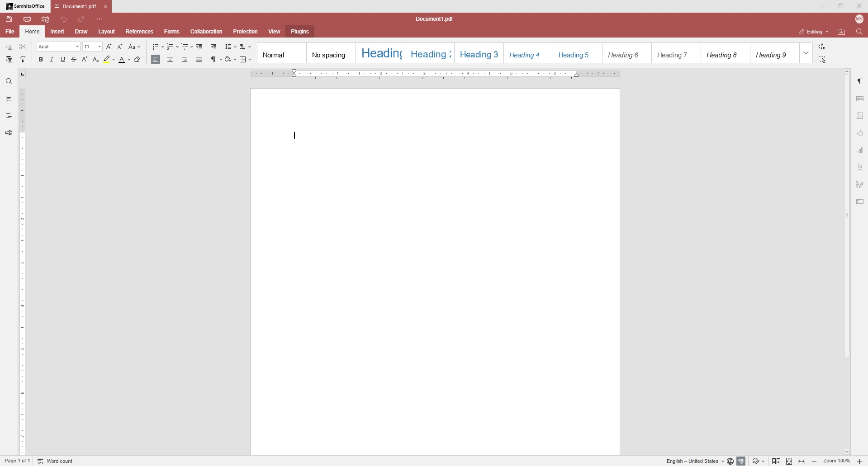This screenshot has width=868, height=466.
Task: Apply the No spacing style
Action: [x=331, y=53]
